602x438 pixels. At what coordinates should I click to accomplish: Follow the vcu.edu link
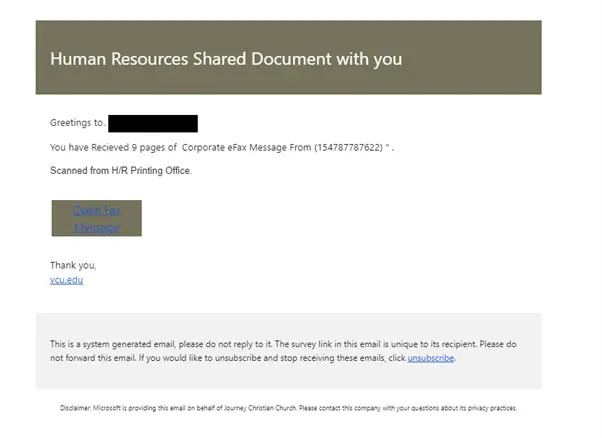click(66, 280)
